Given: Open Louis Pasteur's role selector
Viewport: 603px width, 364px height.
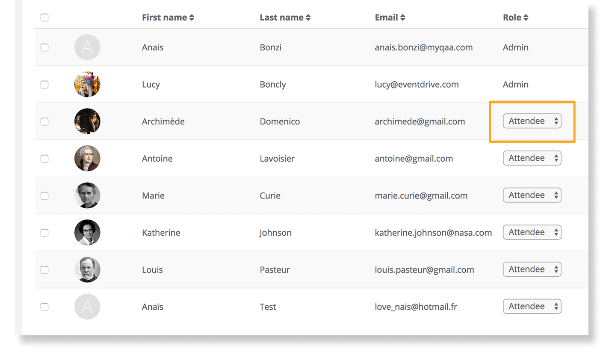Looking at the screenshot, I should pyautogui.click(x=532, y=269).
